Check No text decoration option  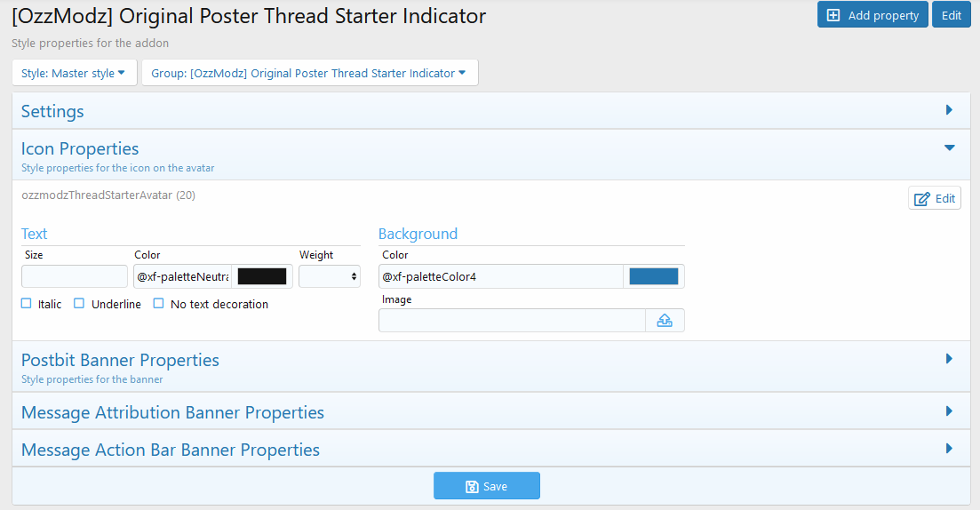(158, 304)
